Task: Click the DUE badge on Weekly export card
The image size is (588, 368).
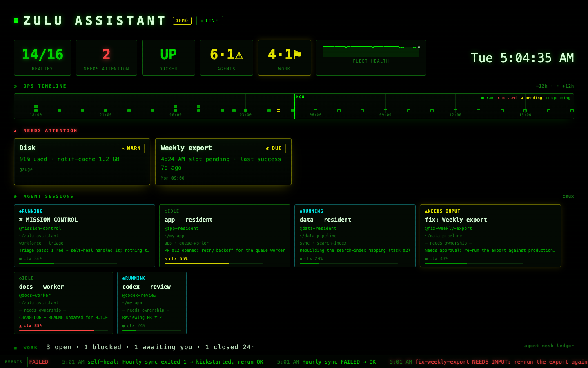Action: tap(274, 148)
